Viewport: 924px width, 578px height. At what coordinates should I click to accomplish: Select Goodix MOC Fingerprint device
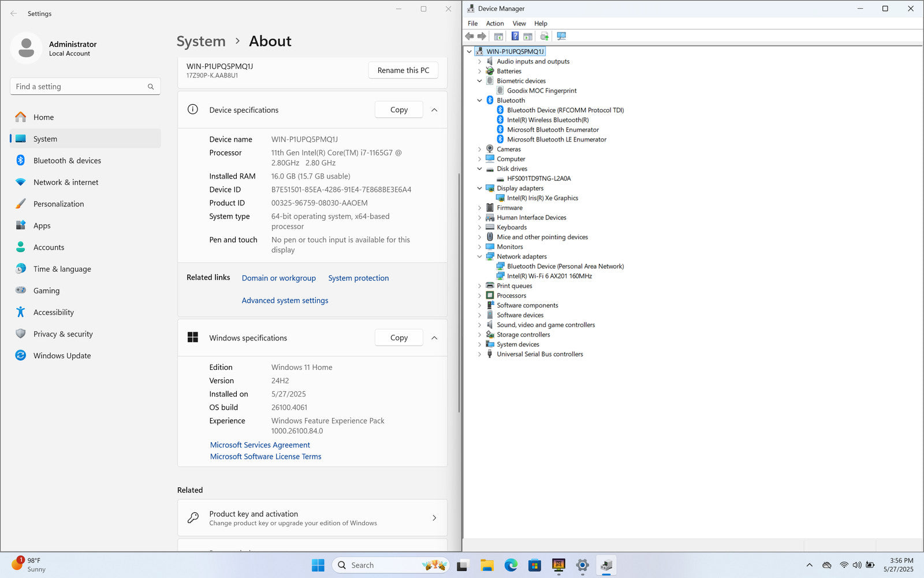541,91
